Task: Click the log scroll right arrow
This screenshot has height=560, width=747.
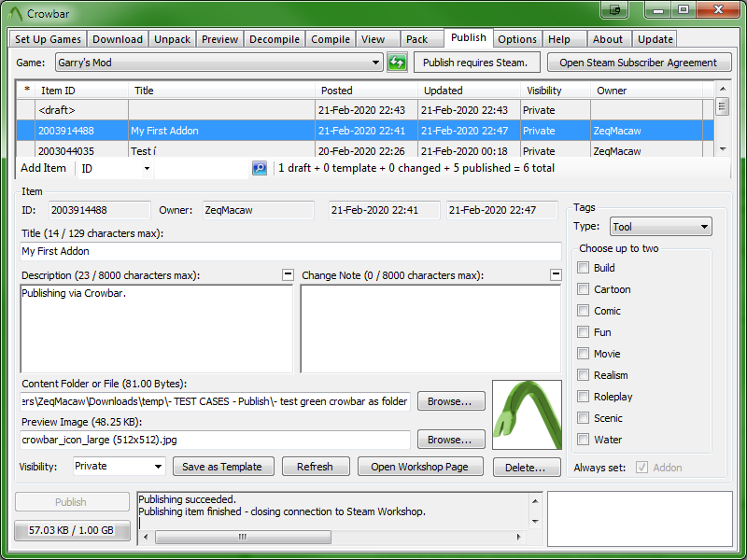Action: pyautogui.click(x=518, y=537)
